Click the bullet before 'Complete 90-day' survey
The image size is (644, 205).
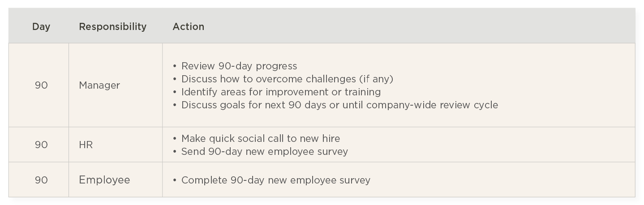pos(175,180)
